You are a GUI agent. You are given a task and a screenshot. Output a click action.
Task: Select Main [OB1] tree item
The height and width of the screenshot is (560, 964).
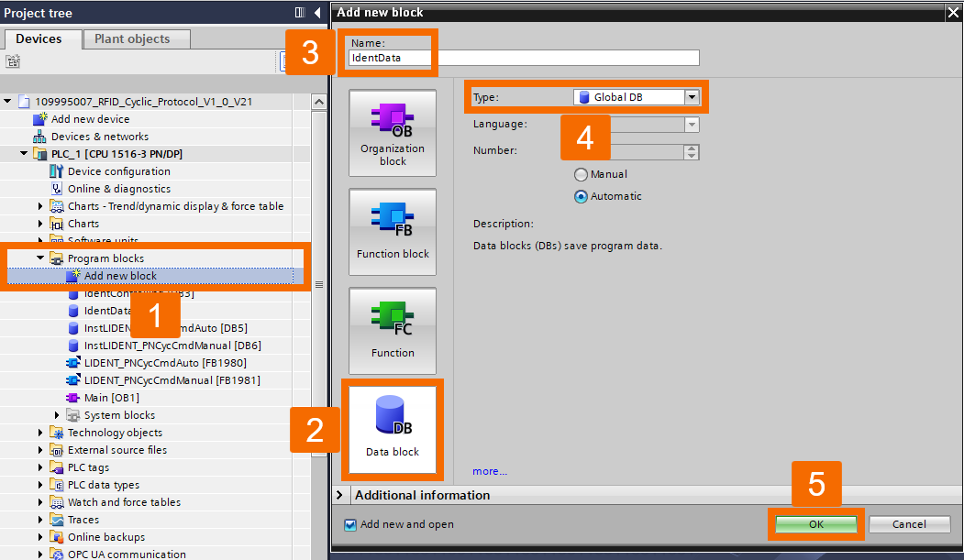112,398
